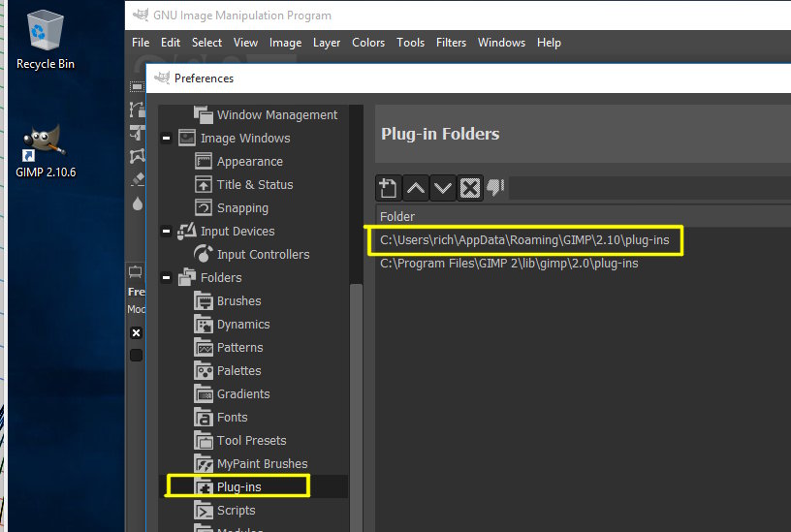Click the thumbs-down icon beside the delete button

495,187
